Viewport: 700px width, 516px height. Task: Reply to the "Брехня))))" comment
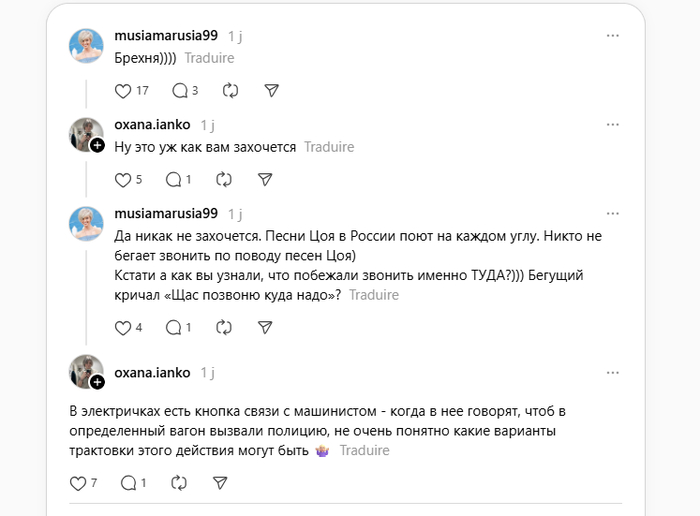[180, 91]
